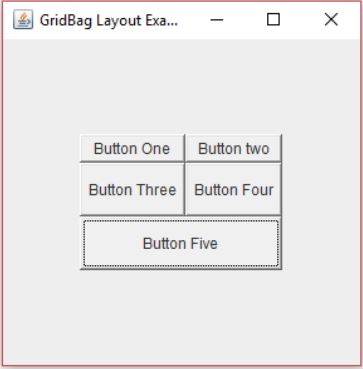The height and width of the screenshot is (369, 363).
Task: Click Button two
Action: click(x=233, y=148)
